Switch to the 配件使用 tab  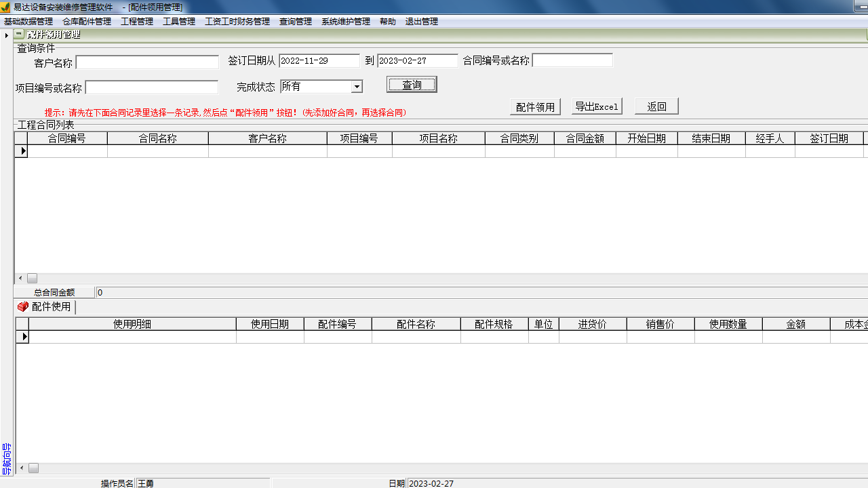coord(50,307)
